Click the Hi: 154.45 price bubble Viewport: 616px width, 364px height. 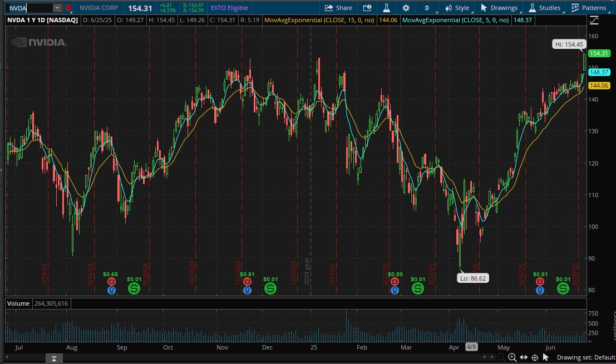(x=569, y=44)
